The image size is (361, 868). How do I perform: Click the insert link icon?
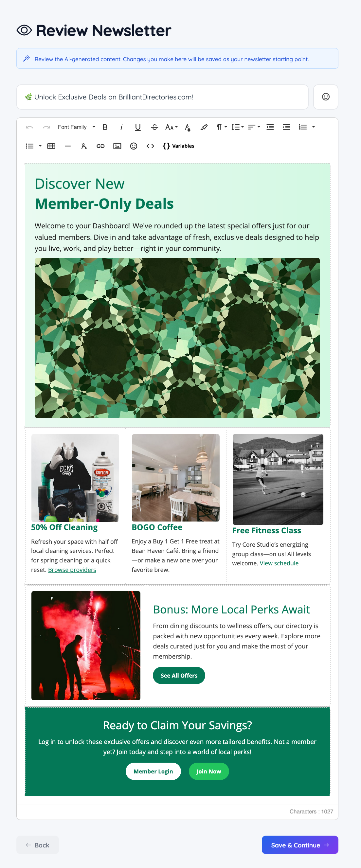100,146
